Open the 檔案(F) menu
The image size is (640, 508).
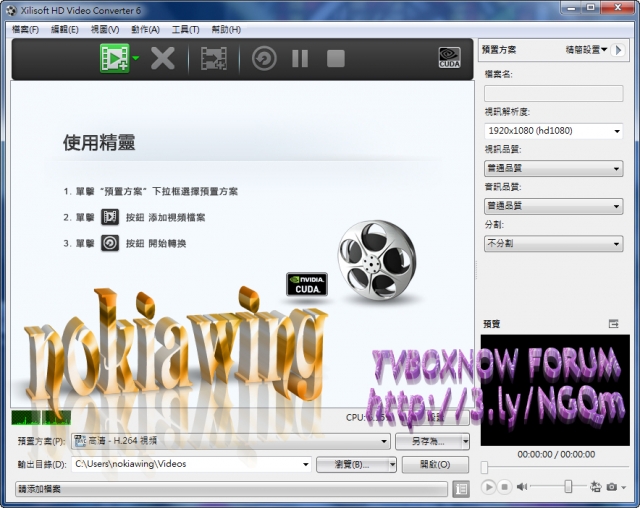25,30
